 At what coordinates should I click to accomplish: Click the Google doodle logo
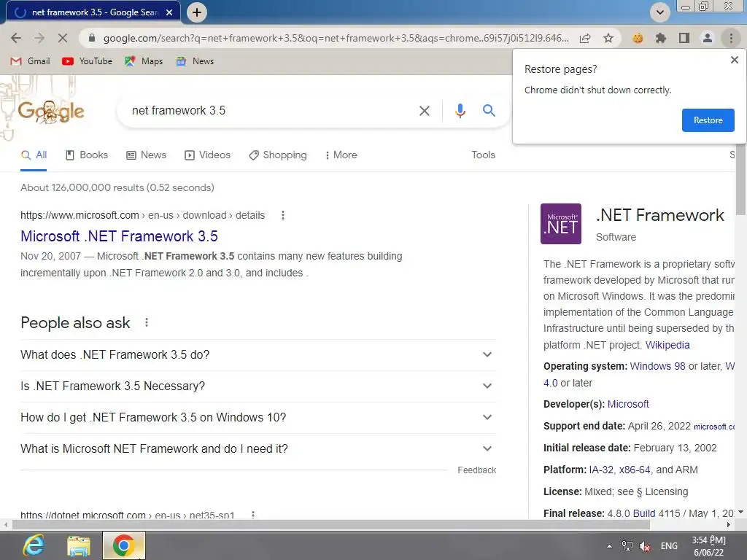pyautogui.click(x=51, y=112)
